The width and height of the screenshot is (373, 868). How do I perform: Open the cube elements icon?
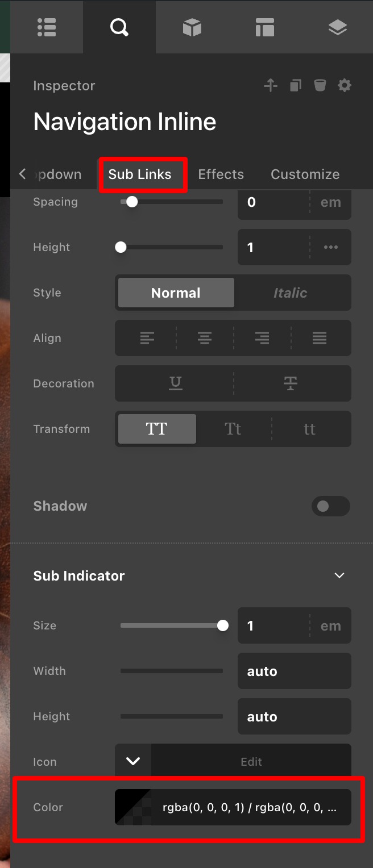point(192,27)
